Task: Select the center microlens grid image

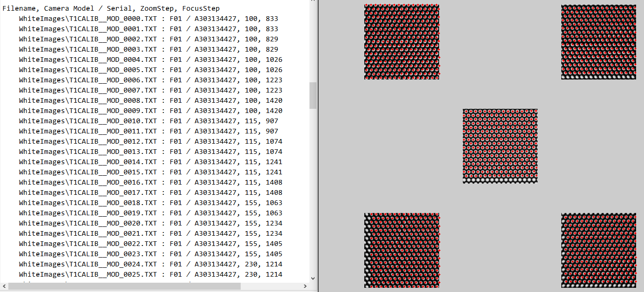Action: click(x=500, y=146)
